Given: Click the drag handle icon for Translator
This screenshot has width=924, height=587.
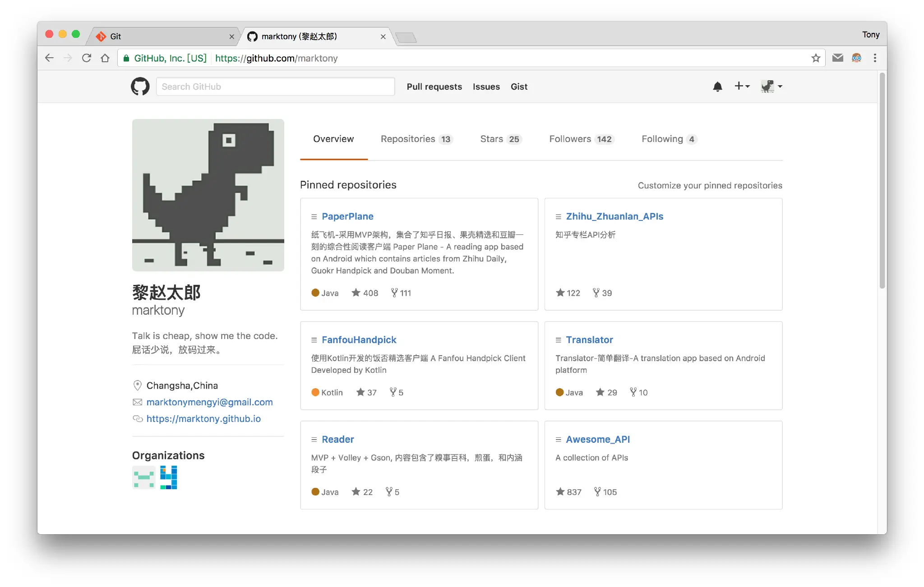Looking at the screenshot, I should [558, 340].
